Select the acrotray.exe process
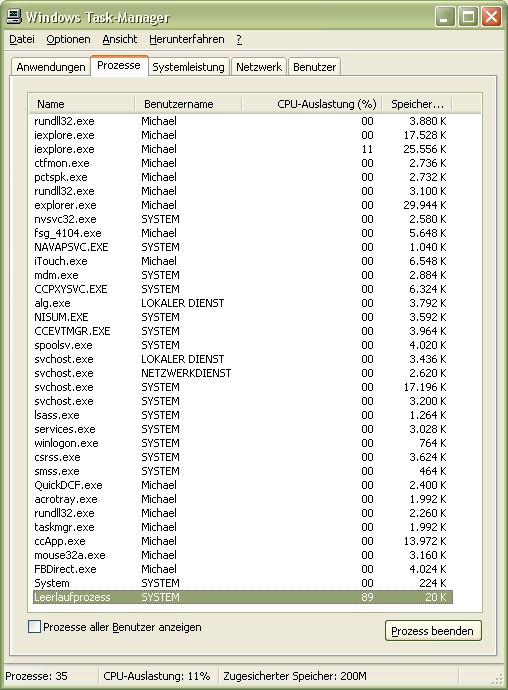The width and height of the screenshot is (508, 690). tap(243, 499)
